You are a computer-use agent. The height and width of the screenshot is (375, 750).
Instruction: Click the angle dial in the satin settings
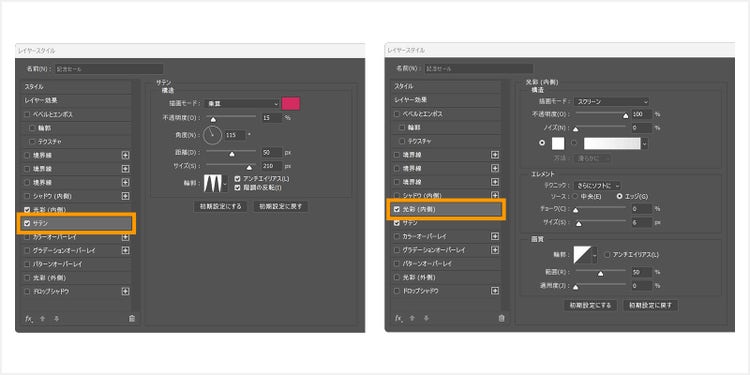(212, 135)
